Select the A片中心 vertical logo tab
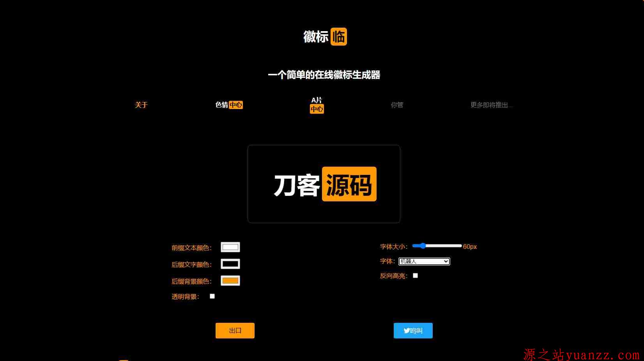The image size is (644, 361). (317, 105)
